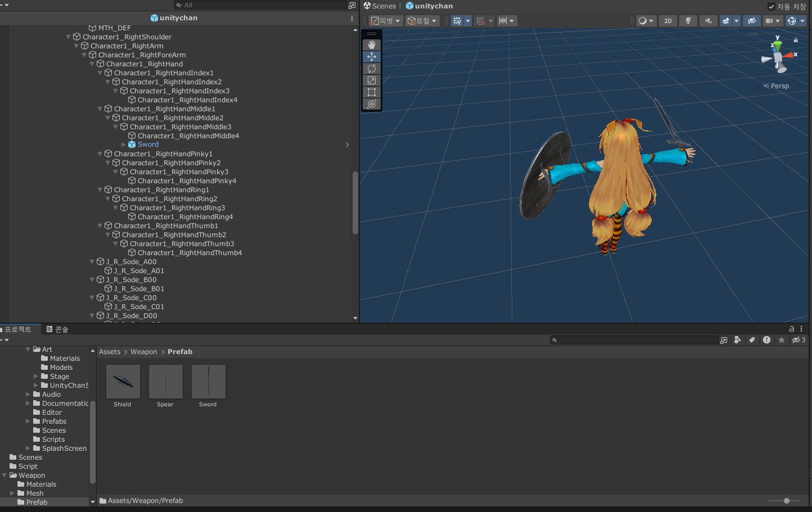Switch to the Console tab
The image size is (812, 512).
coord(57,329)
